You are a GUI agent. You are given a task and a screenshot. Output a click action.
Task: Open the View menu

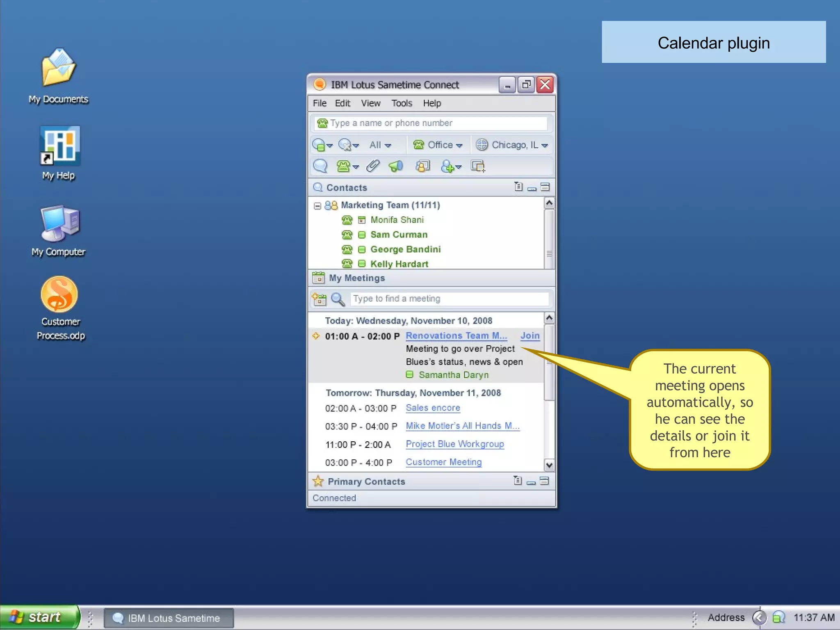[x=371, y=103]
